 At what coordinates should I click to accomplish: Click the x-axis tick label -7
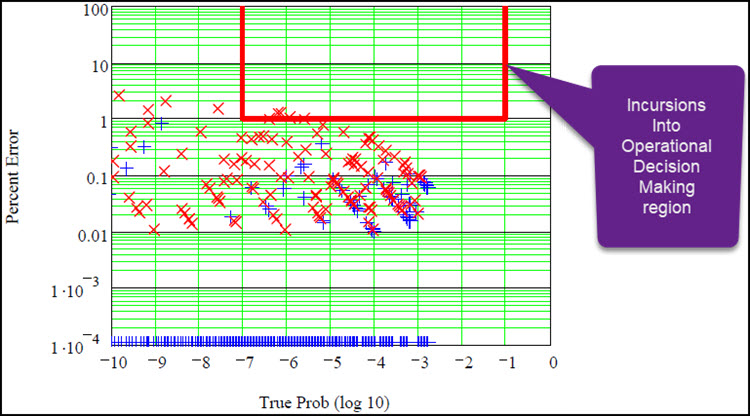[x=241, y=362]
